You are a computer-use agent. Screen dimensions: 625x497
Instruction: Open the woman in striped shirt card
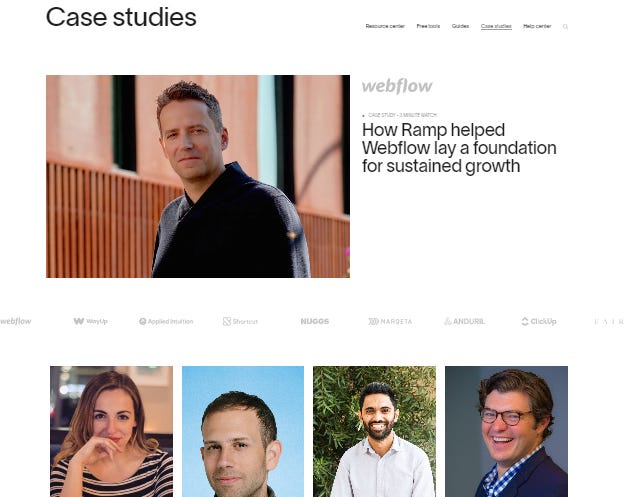click(x=112, y=431)
